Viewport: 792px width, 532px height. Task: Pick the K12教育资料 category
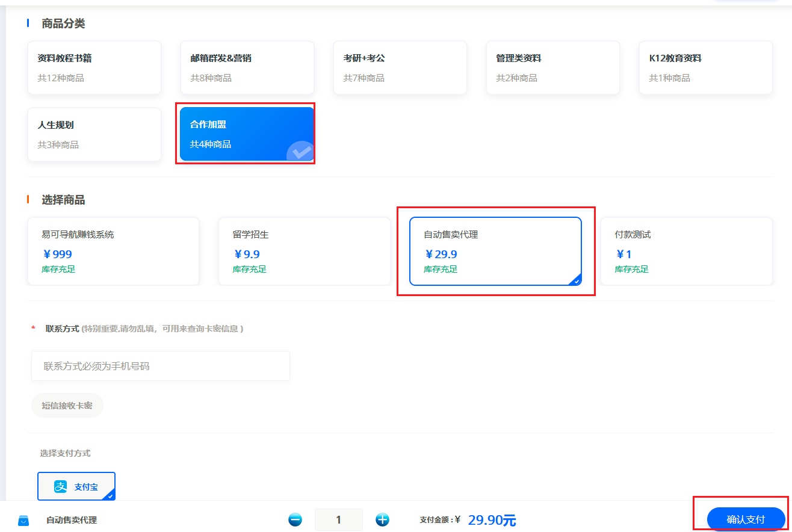(x=706, y=67)
